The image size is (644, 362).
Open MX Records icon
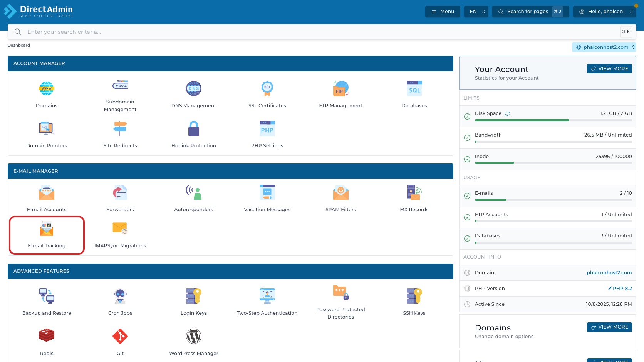point(414,192)
